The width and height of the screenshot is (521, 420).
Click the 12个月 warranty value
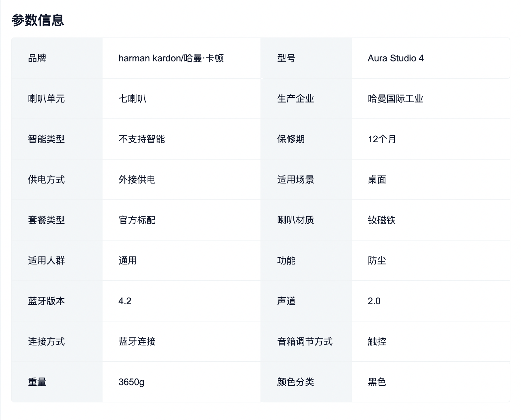(x=382, y=139)
